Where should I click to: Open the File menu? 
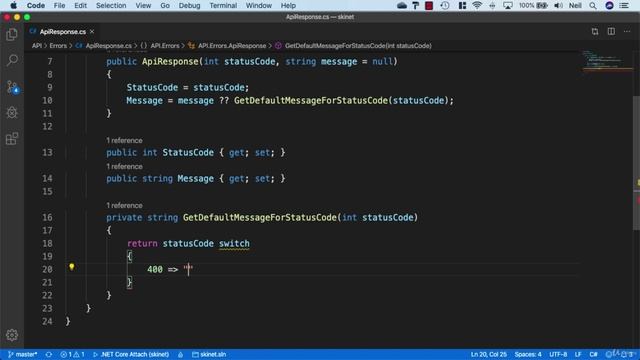pyautogui.click(x=59, y=5)
